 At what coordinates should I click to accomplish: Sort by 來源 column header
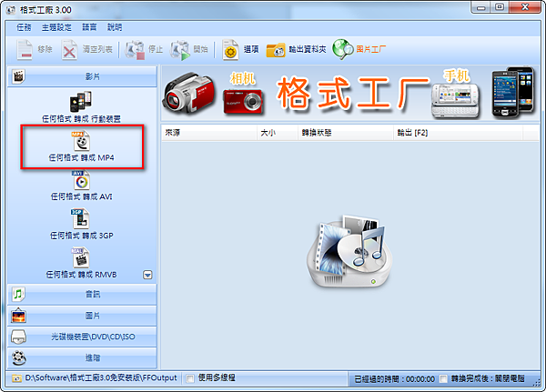pyautogui.click(x=209, y=133)
